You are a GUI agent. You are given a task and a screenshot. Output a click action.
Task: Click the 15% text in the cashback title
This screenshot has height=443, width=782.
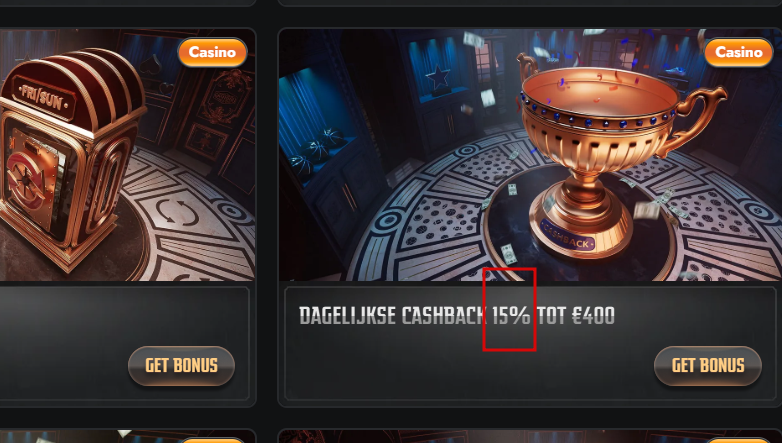511,316
